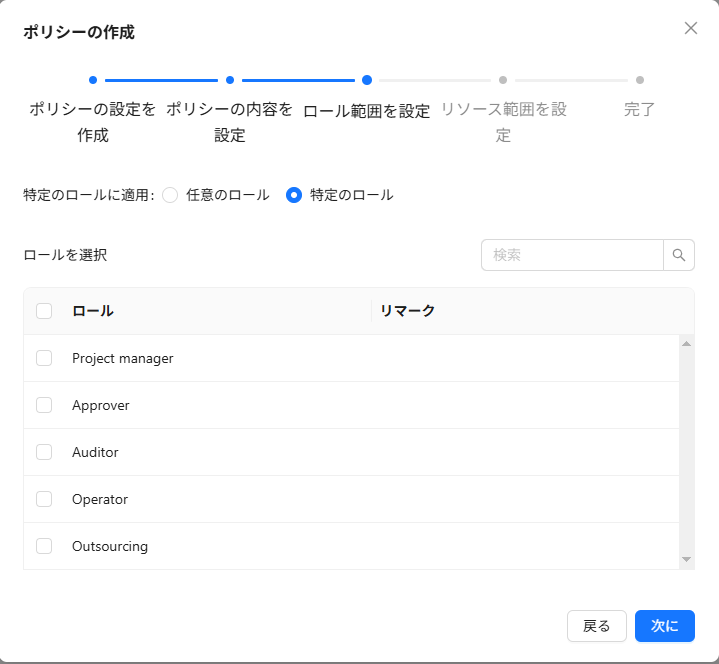This screenshot has height=664, width=719.
Task: Click the 次に button
Action: (x=664, y=626)
